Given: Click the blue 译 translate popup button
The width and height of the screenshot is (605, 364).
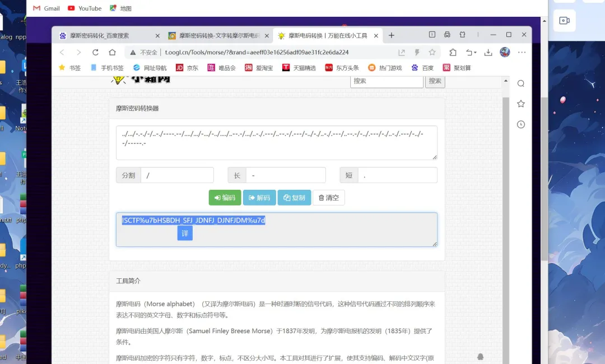Looking at the screenshot, I should 185,233.
